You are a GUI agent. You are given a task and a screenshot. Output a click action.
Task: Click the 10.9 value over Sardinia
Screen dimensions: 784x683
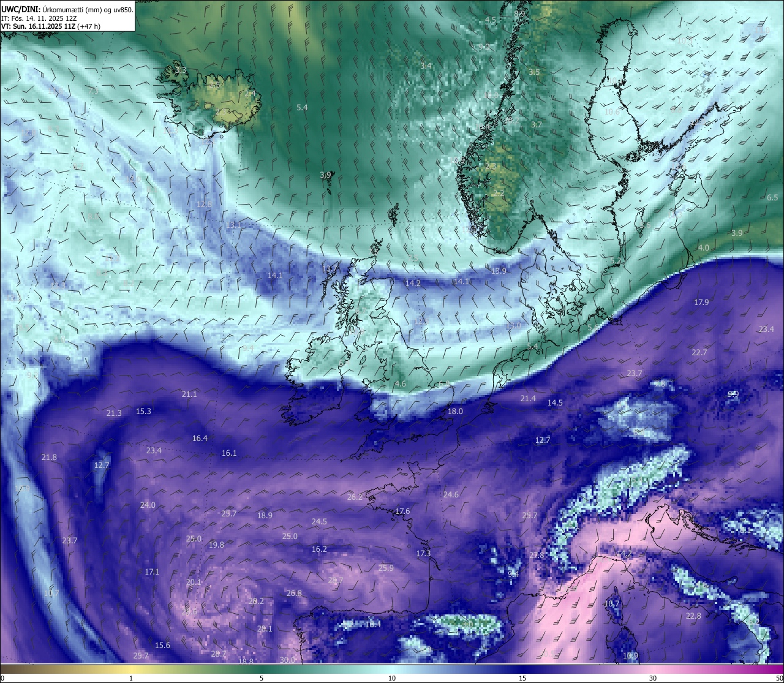pos(630,655)
